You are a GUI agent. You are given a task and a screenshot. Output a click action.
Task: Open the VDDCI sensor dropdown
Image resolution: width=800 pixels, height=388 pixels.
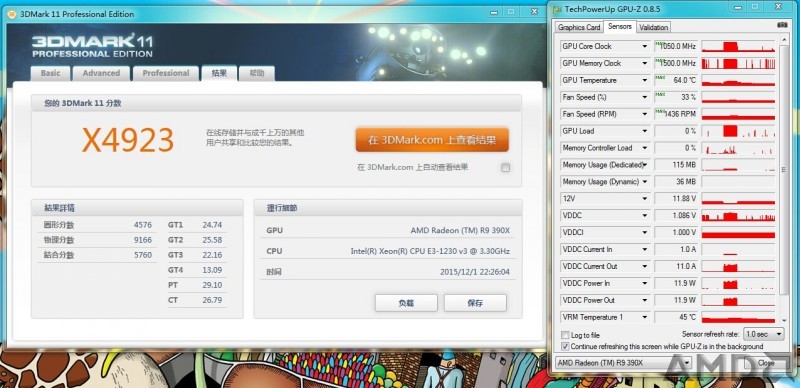click(x=645, y=232)
